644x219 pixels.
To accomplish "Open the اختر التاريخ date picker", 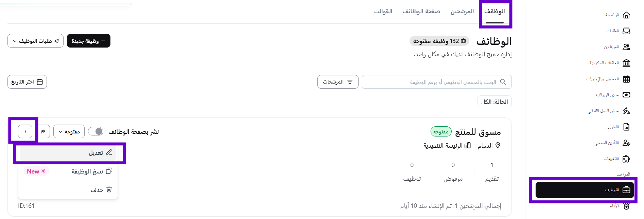I will pyautogui.click(x=27, y=82).
